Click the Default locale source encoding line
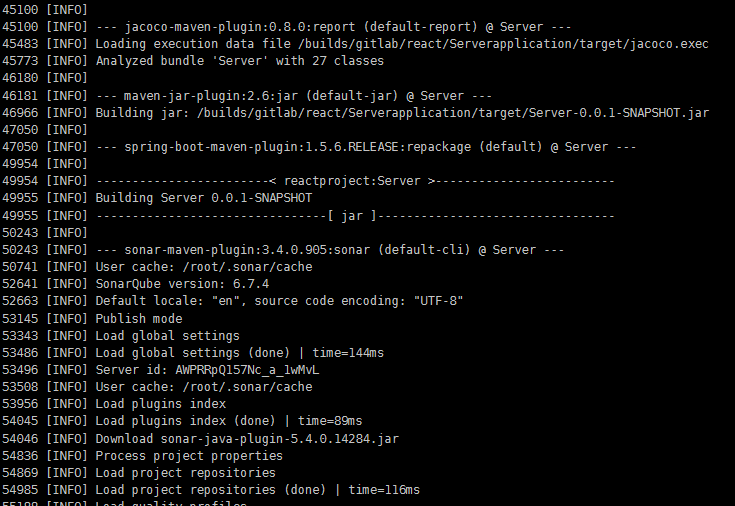Image resolution: width=735 pixels, height=506 pixels. coord(279,301)
